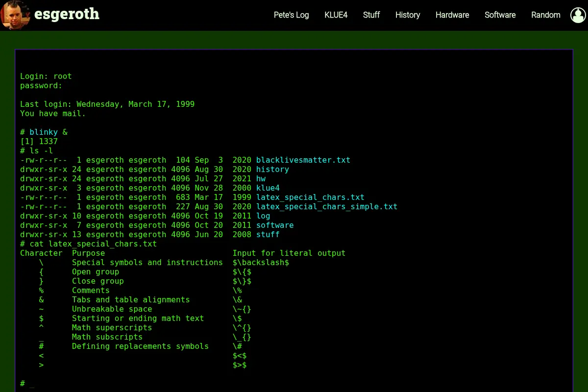
Task: Click the esgeroth avatar photo logo
Action: [16, 15]
